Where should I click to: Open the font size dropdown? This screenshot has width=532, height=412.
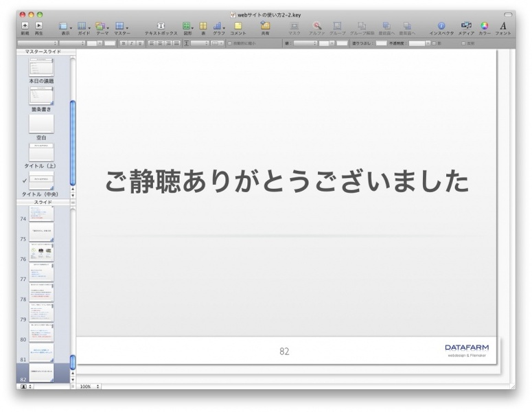95,43
